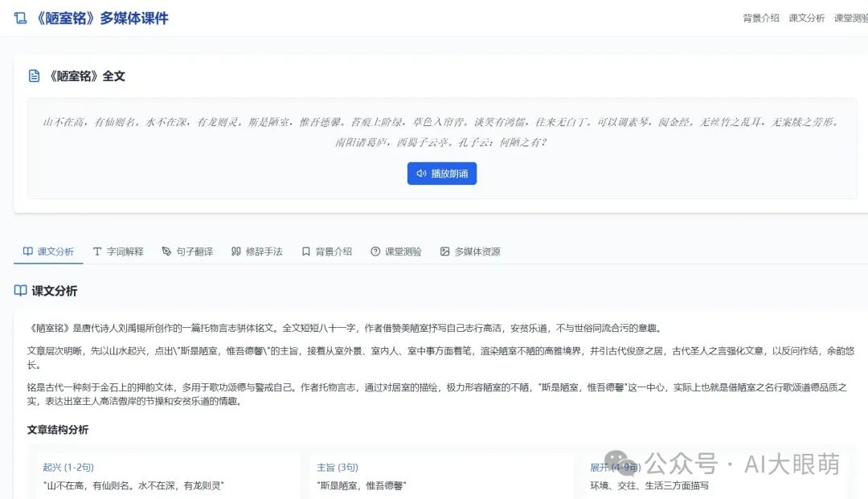The height and width of the screenshot is (499, 868).
Task: Click the quote "斯是陋室，惟吾德馨" in the 主旨 card
Action: click(362, 485)
